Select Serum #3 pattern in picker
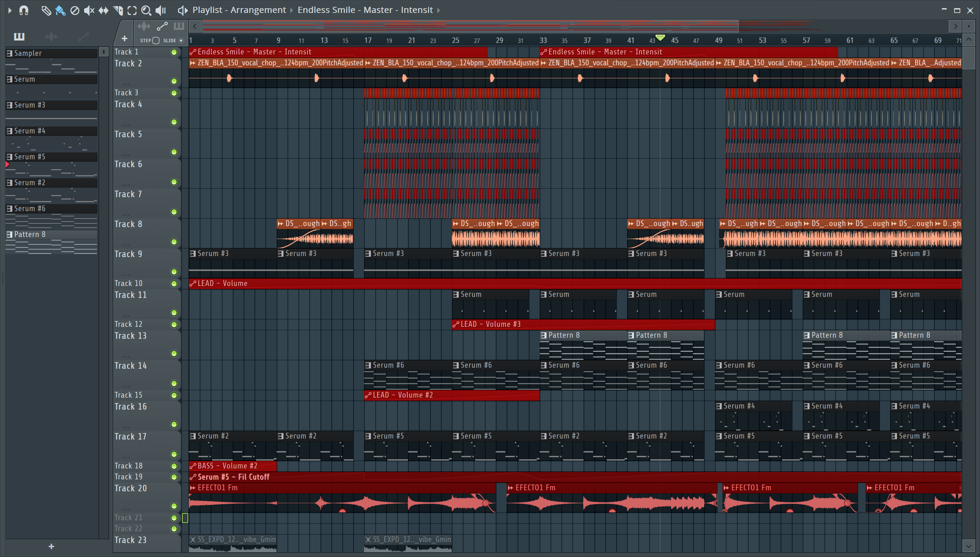This screenshot has height=557, width=980. 51,105
